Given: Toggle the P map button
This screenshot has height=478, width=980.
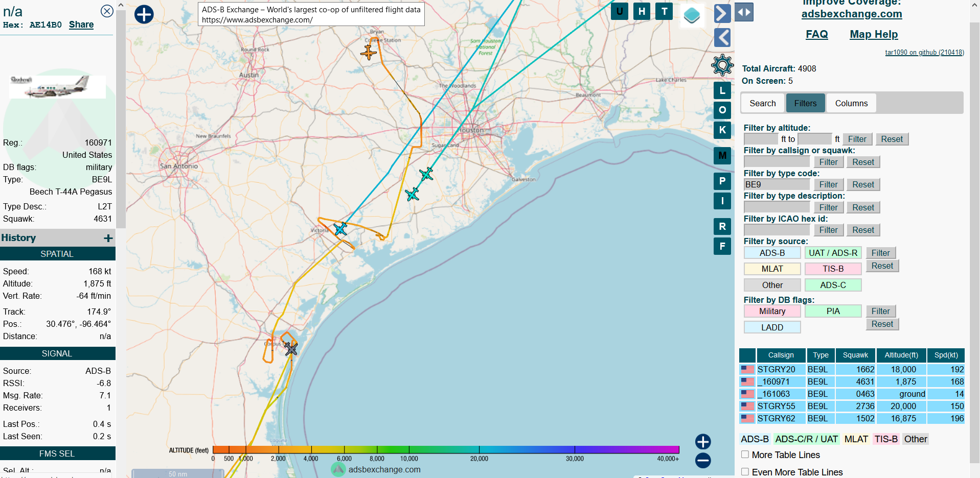Looking at the screenshot, I should [722, 181].
